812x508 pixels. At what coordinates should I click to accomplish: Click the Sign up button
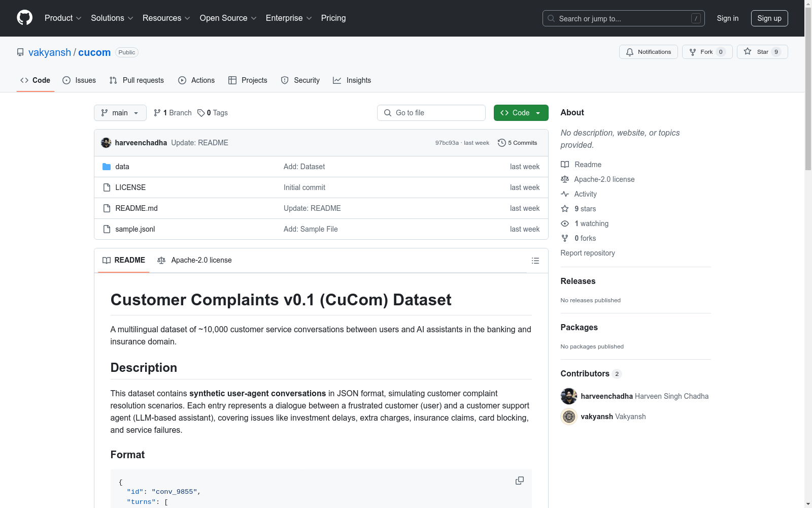[769, 18]
